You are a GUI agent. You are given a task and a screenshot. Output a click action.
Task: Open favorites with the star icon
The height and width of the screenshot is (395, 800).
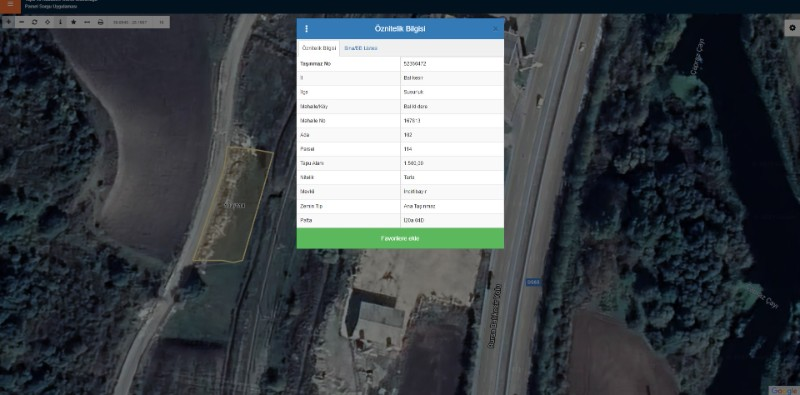(x=73, y=22)
